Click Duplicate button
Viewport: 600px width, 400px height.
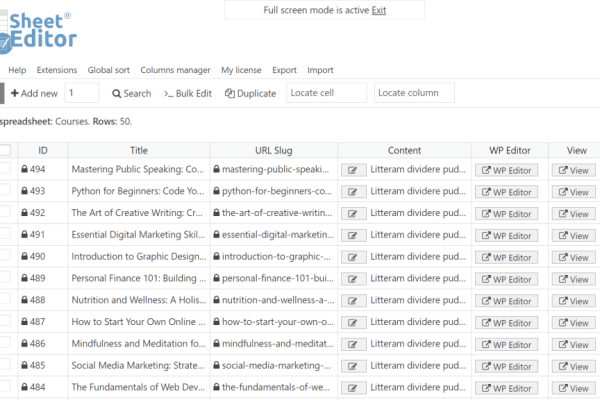point(251,93)
